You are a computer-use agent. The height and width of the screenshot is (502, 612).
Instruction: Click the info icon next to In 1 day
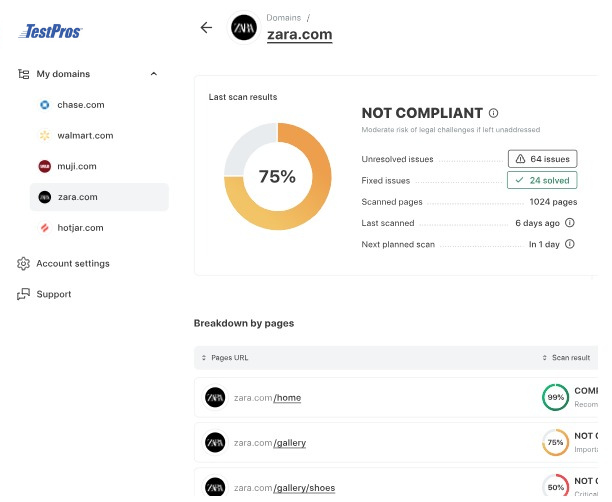pos(570,244)
